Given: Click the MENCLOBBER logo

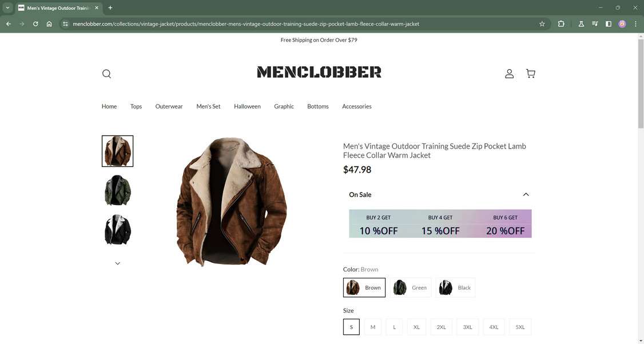Looking at the screenshot, I should tap(319, 72).
